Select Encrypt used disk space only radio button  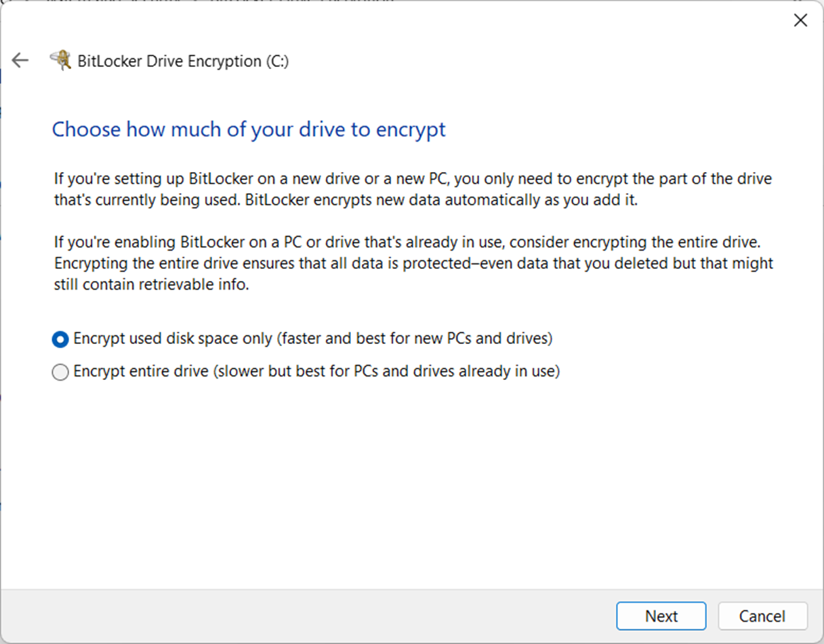[x=60, y=339]
